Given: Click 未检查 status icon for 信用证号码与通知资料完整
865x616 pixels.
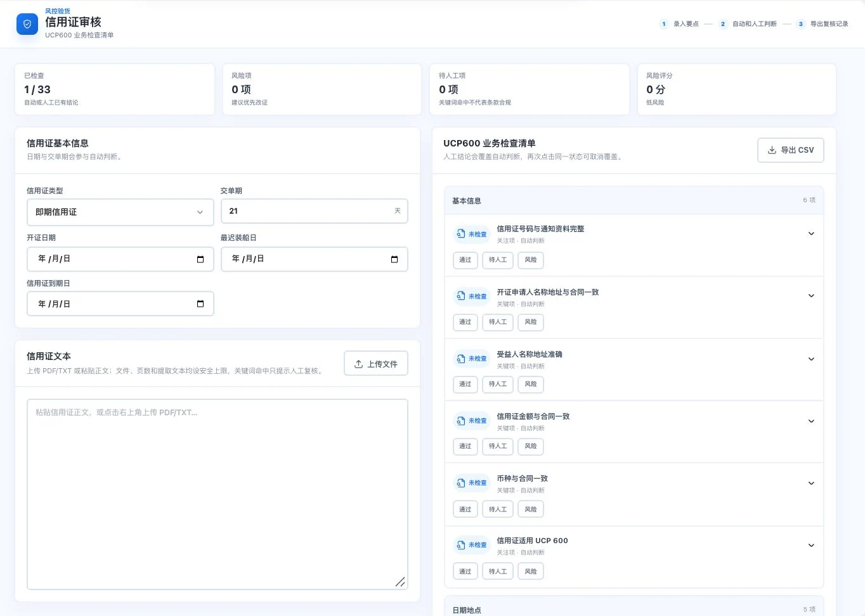Looking at the screenshot, I should (461, 234).
